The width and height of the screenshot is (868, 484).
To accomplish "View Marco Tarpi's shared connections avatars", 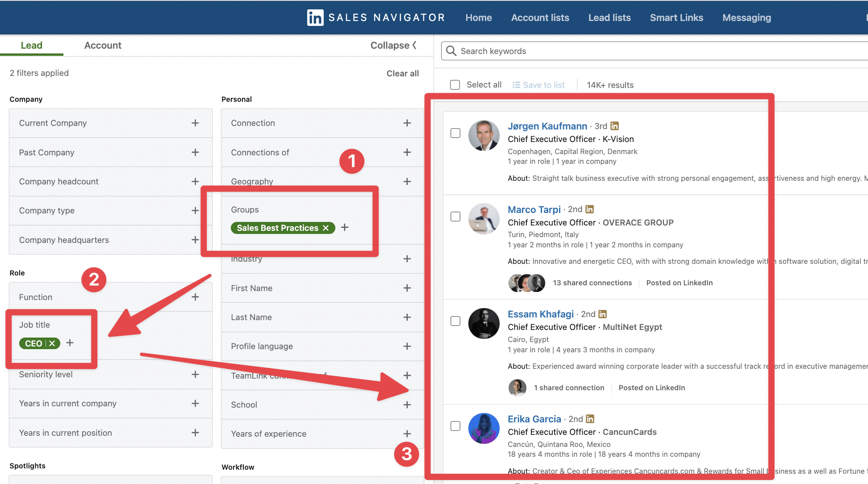I will coord(527,283).
